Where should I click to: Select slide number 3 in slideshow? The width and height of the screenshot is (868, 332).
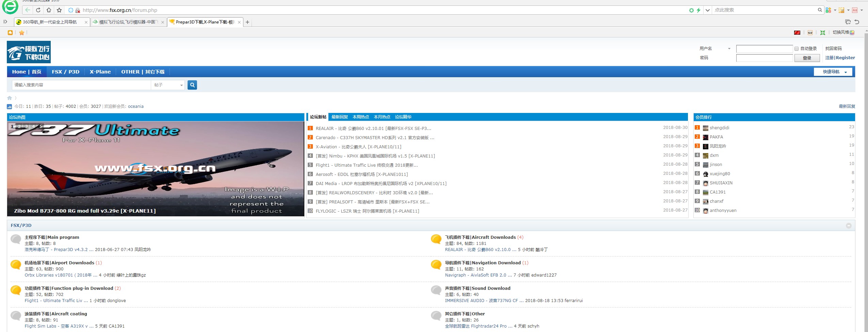27,126
